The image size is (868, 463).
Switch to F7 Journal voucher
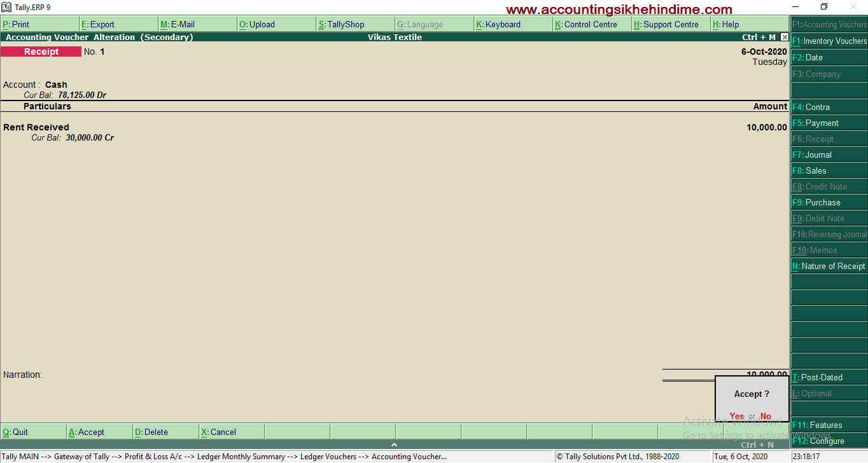(829, 155)
